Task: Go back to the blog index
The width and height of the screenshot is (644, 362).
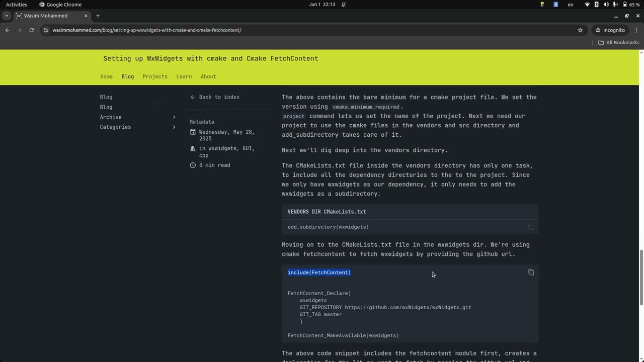Action: point(215,97)
